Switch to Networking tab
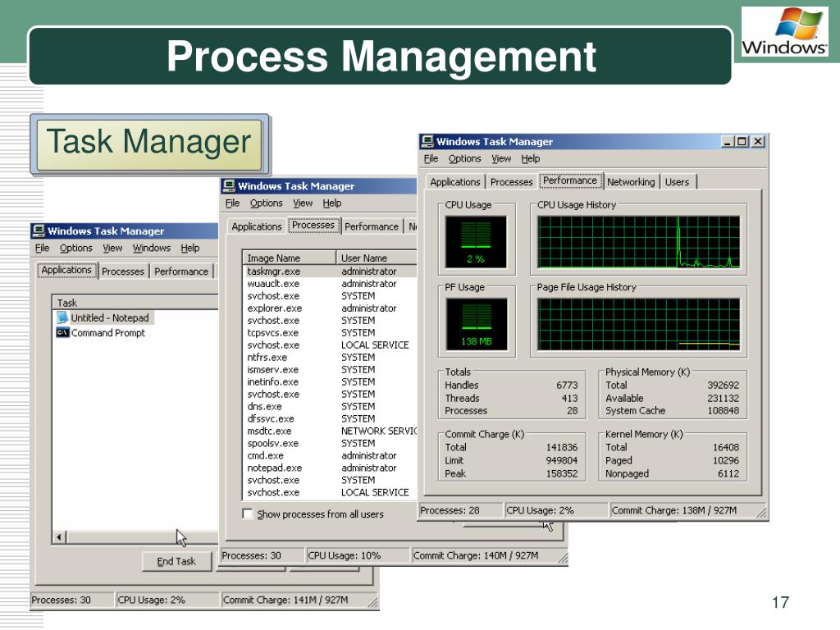The height and width of the screenshot is (630, 840). tap(631, 182)
